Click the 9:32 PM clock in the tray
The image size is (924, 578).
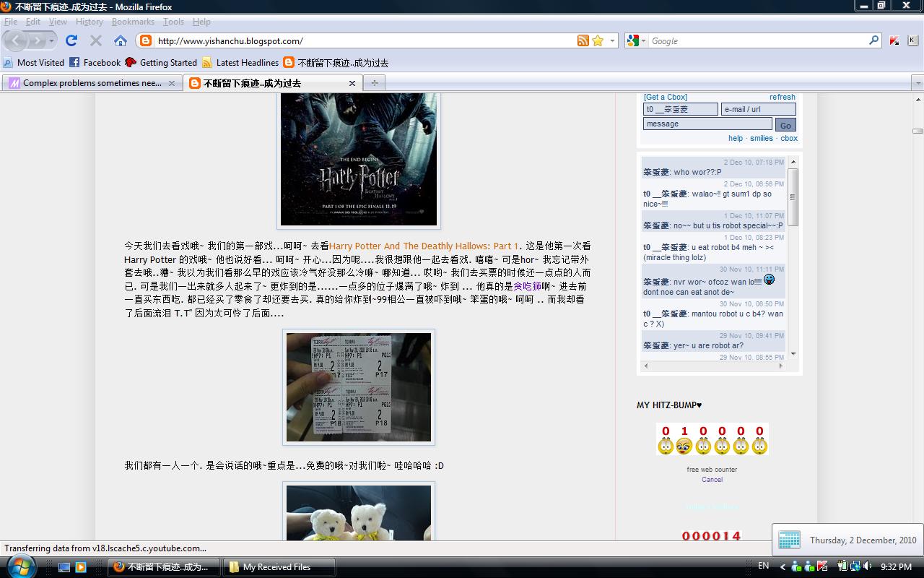pyautogui.click(x=896, y=567)
